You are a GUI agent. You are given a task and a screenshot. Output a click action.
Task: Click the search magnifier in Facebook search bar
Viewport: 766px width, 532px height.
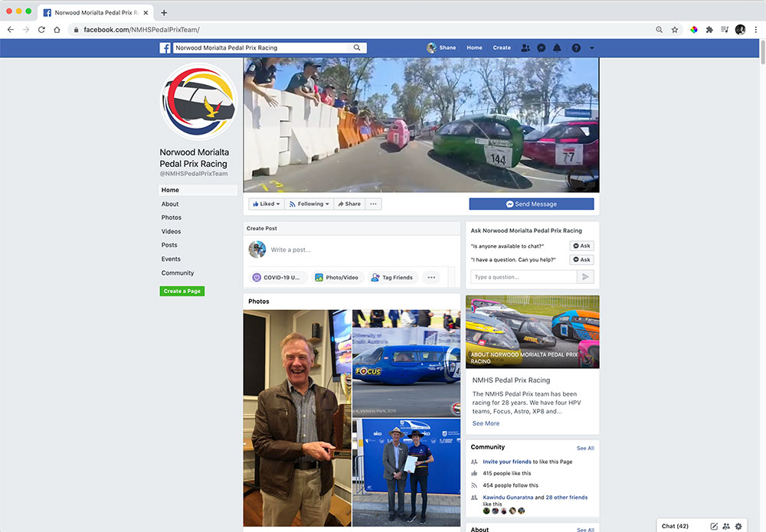click(357, 47)
